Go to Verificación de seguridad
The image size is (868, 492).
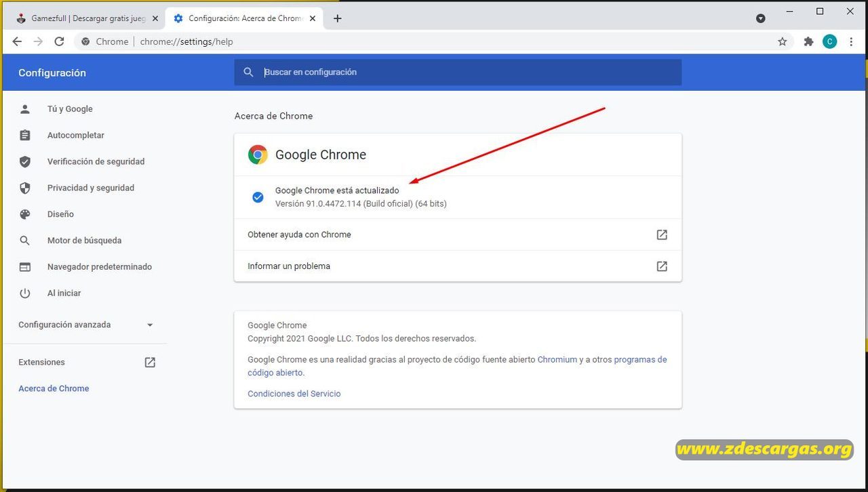point(96,161)
